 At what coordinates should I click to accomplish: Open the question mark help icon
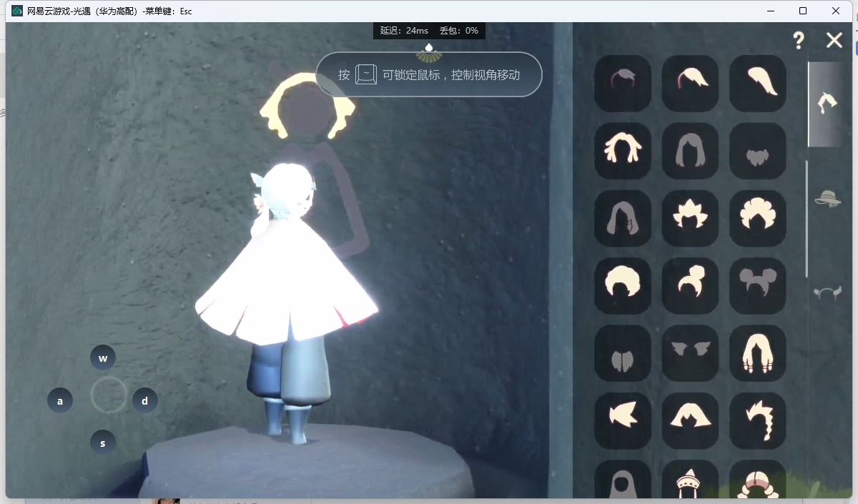[x=799, y=41]
